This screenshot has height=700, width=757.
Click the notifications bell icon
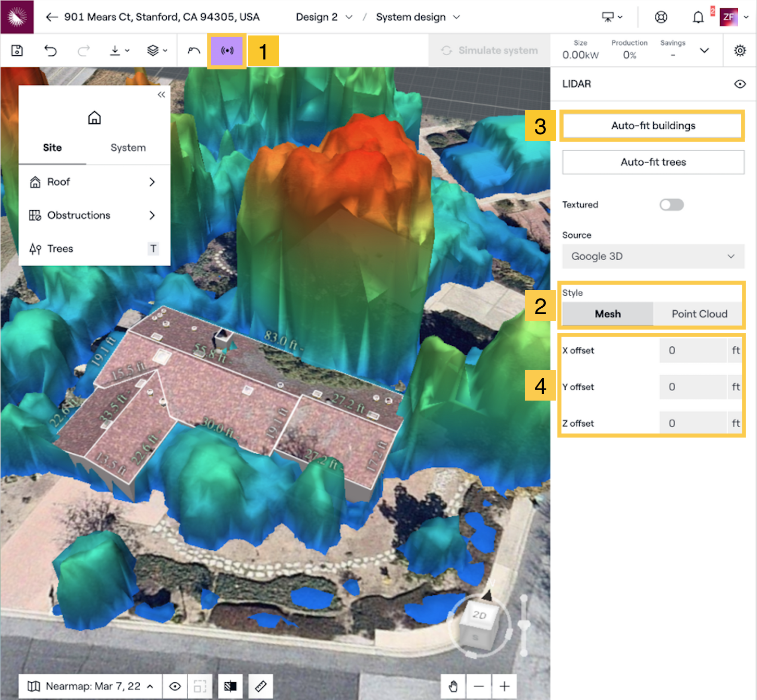click(699, 17)
